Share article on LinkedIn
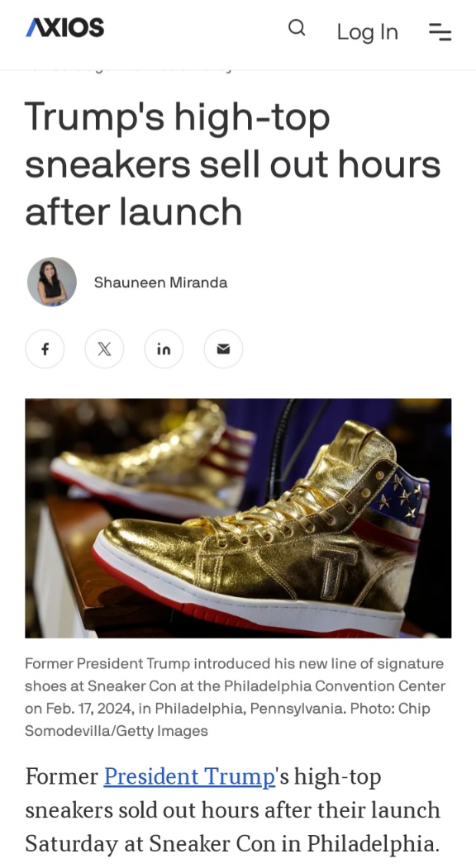 point(164,349)
